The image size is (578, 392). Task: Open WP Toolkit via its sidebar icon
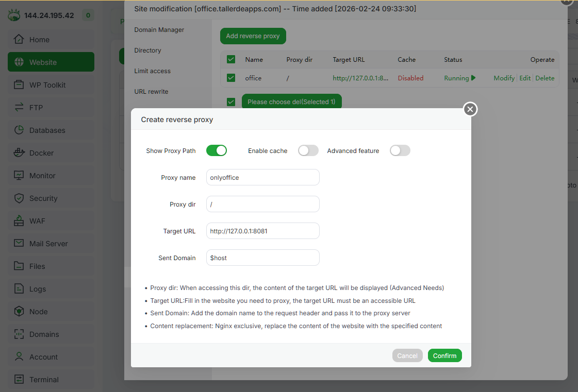(19, 85)
